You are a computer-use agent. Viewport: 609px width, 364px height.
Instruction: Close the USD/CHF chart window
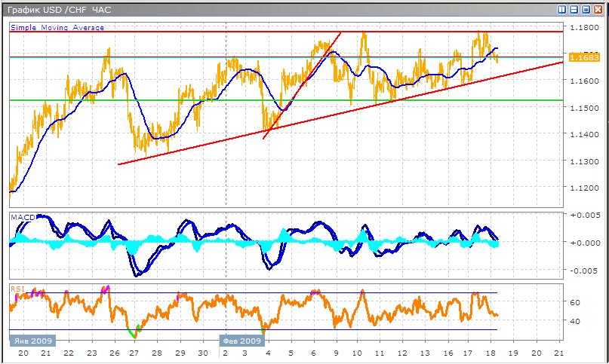click(598, 9)
